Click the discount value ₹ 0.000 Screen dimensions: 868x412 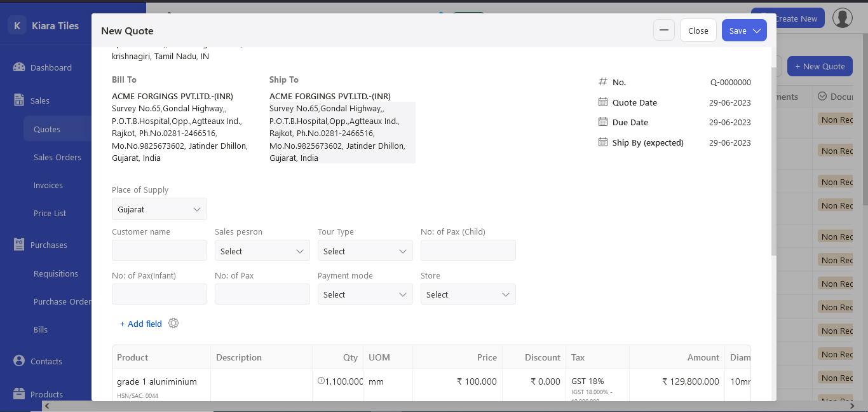[546, 381]
